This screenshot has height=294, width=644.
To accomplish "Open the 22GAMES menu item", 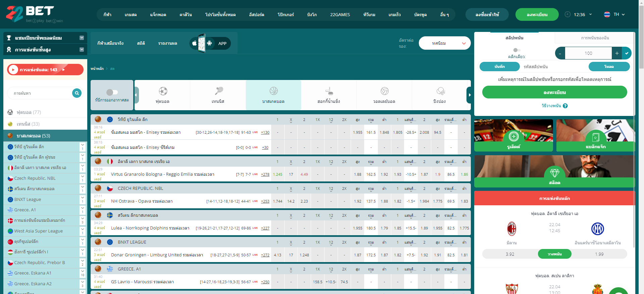I will pos(340,14).
